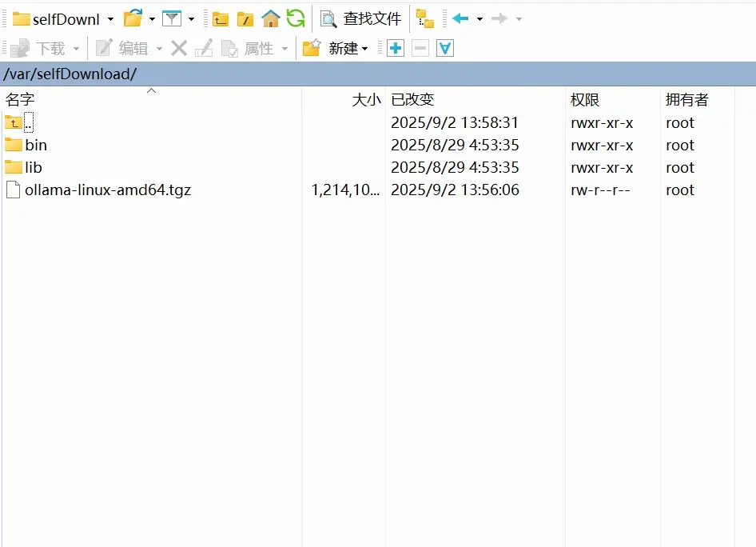Image resolution: width=756 pixels, height=547 pixels.
Task: Expand the selfDownl directory dropdown
Action: (x=111, y=19)
